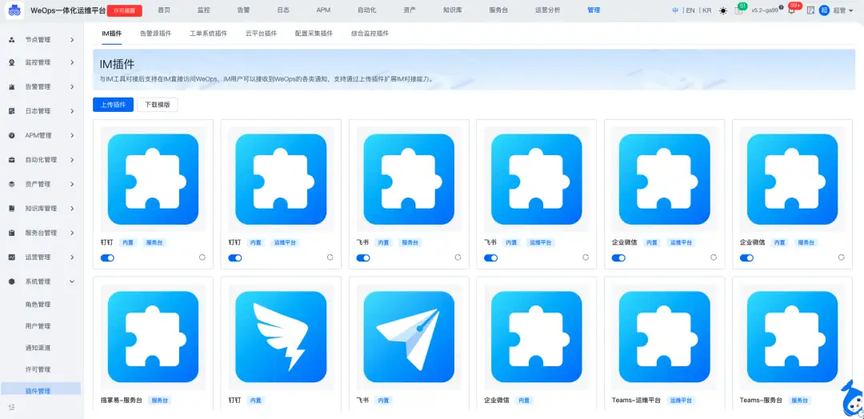Switch to the 工单系统插件 tab
The height and width of the screenshot is (419, 864).
click(208, 34)
